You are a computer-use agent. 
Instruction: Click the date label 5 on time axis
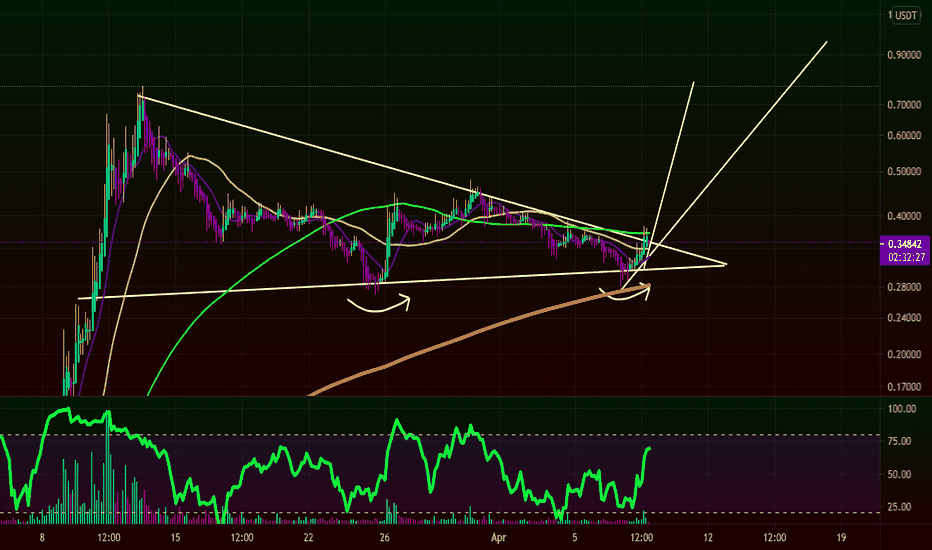pyautogui.click(x=574, y=538)
